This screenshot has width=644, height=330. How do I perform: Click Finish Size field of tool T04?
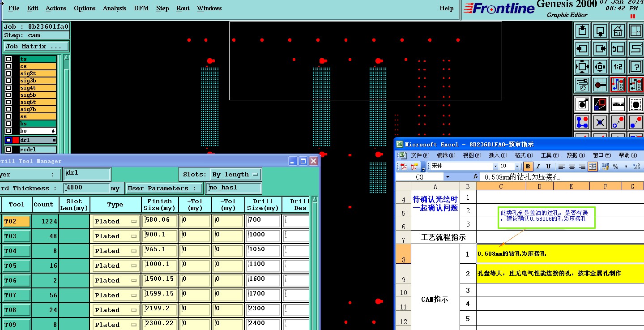(x=160, y=250)
